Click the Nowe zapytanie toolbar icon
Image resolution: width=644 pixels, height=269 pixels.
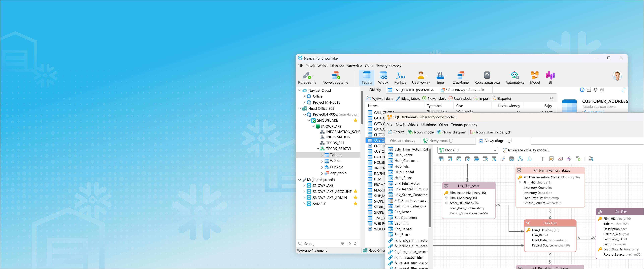(x=335, y=78)
